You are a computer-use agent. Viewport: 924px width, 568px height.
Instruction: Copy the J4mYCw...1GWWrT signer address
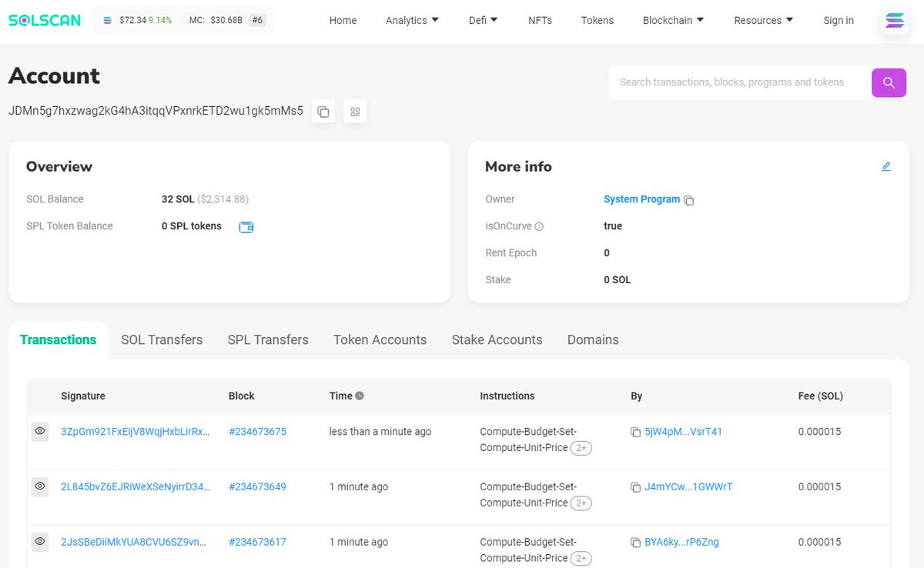click(636, 487)
